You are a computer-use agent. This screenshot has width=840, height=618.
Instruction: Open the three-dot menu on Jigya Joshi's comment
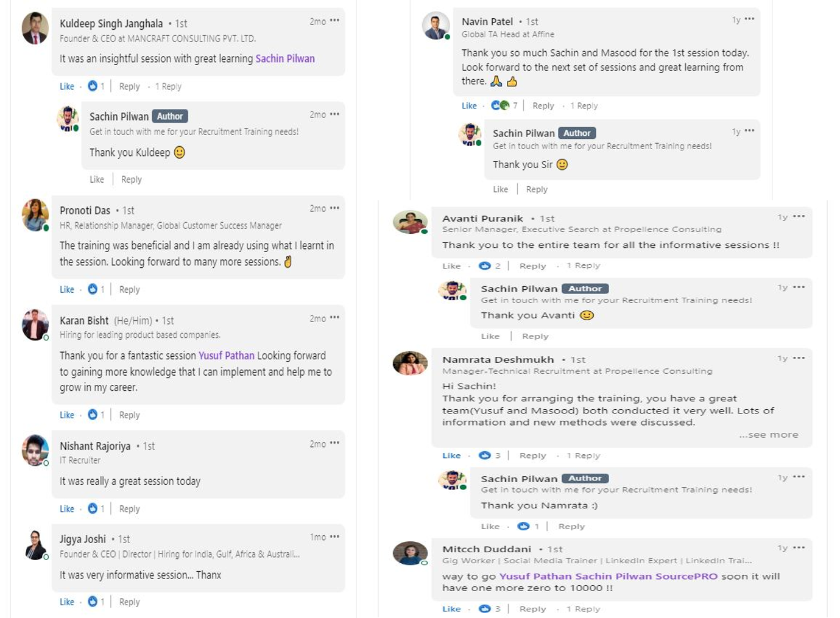pos(334,536)
